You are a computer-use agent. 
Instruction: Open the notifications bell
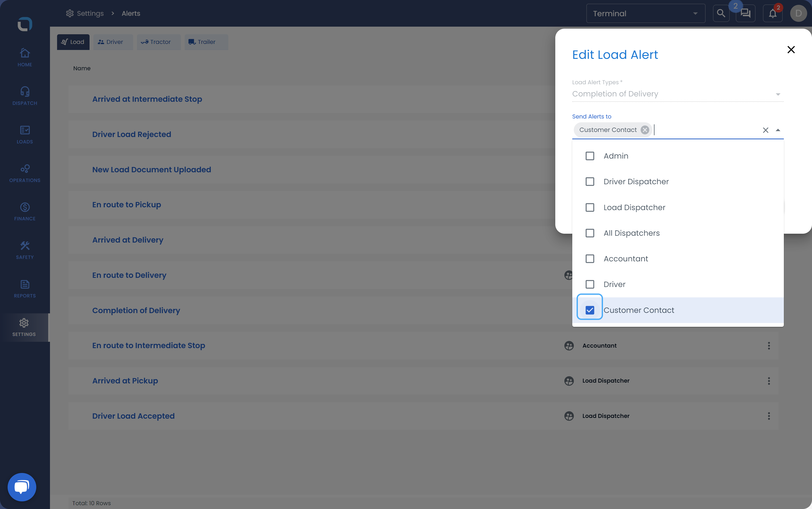(x=772, y=13)
